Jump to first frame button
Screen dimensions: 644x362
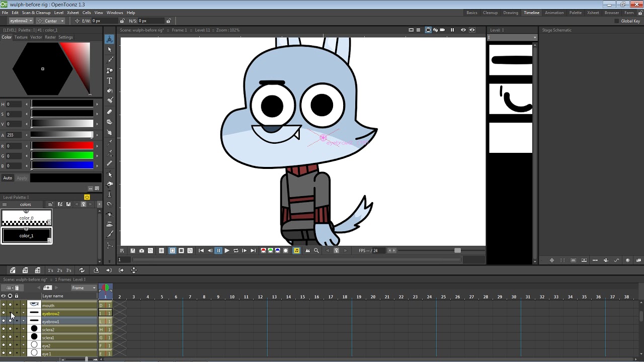[201, 250]
